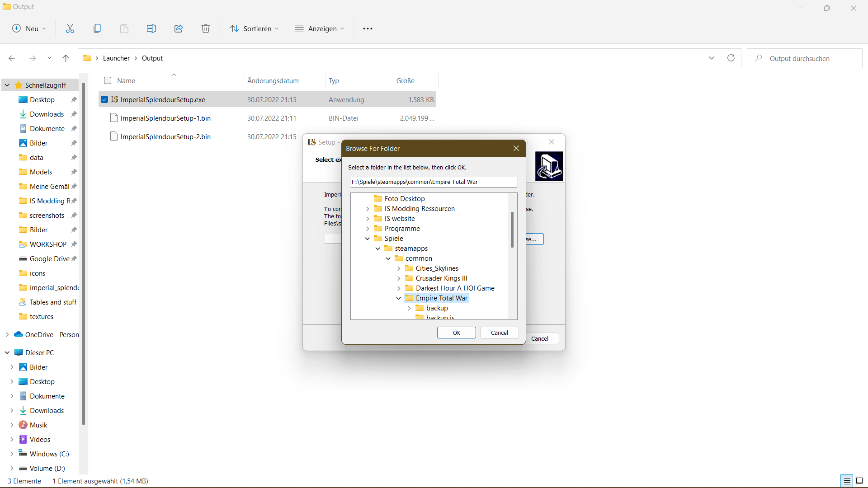Navigate up one folder level arrow
This screenshot has width=868, height=488.
click(x=66, y=58)
